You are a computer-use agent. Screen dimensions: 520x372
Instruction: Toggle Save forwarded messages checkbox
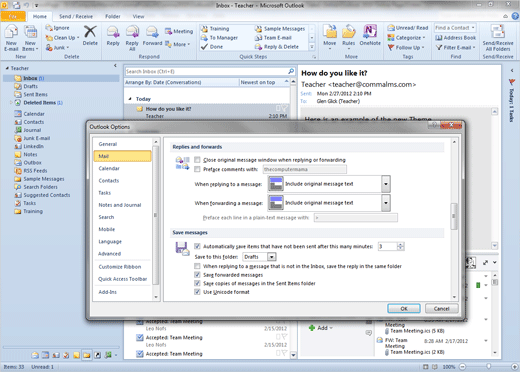point(197,275)
